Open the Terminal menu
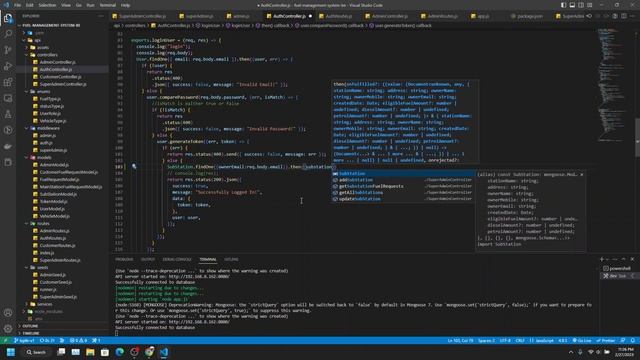 pos(107,5)
